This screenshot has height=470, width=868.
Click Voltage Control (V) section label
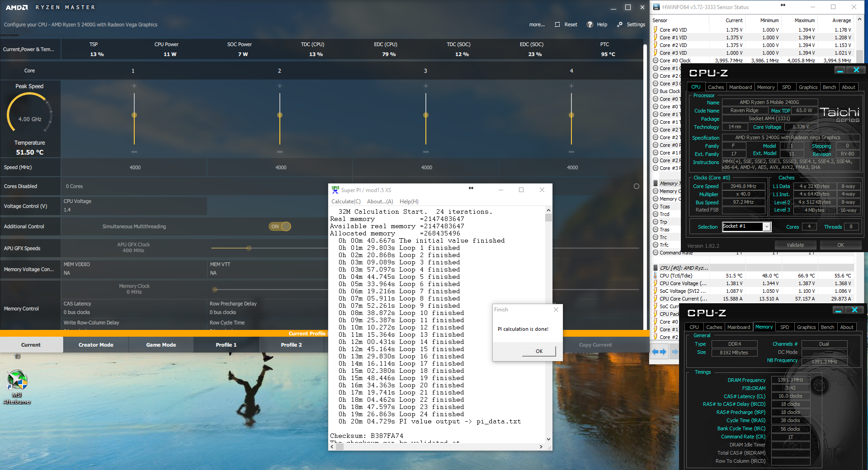[25, 206]
